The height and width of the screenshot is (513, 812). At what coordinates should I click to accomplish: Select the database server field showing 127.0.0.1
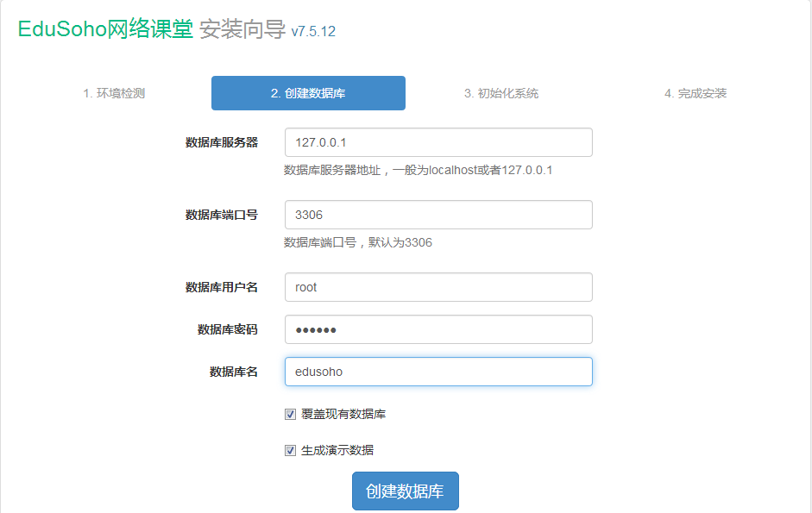click(x=437, y=141)
